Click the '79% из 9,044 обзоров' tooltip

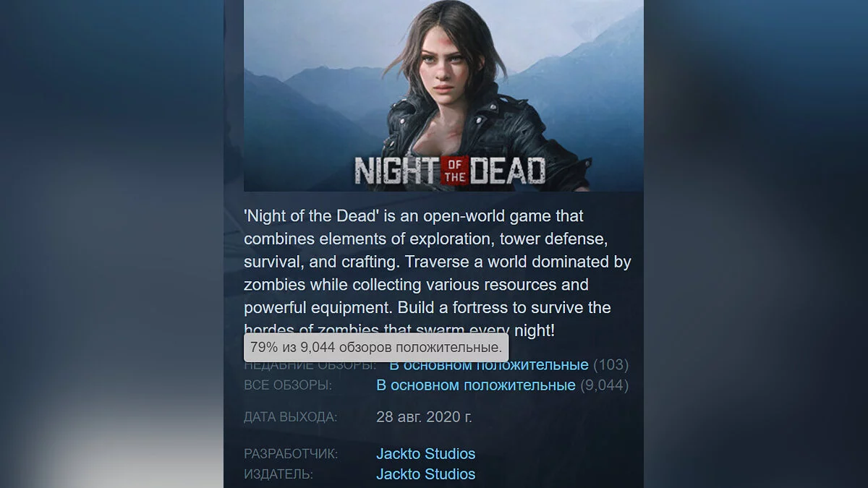point(376,348)
